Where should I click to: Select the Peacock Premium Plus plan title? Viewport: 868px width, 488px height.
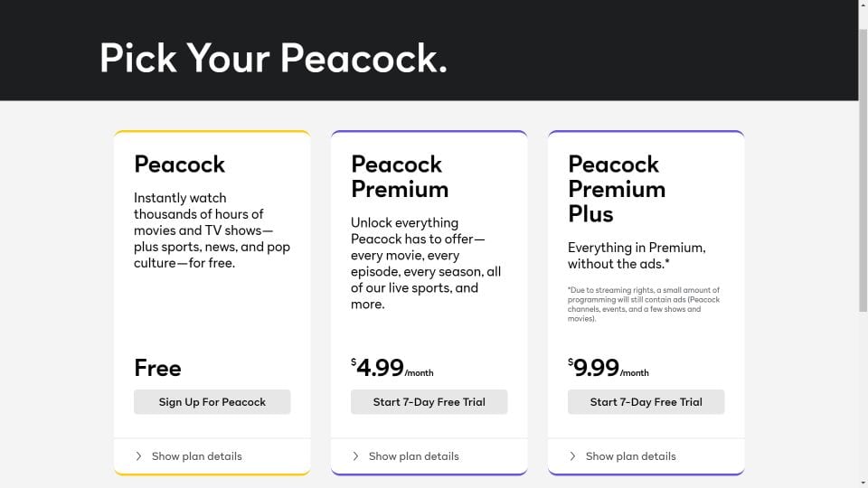coord(617,189)
